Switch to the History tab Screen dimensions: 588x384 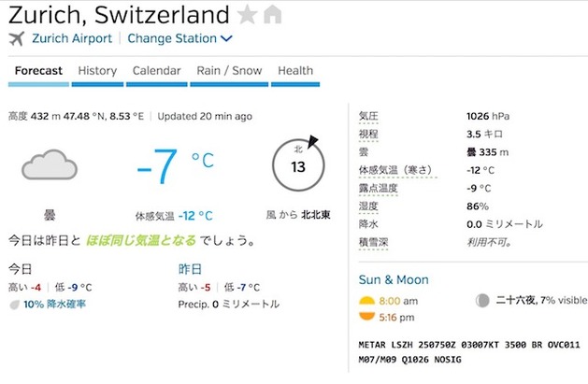(x=97, y=70)
